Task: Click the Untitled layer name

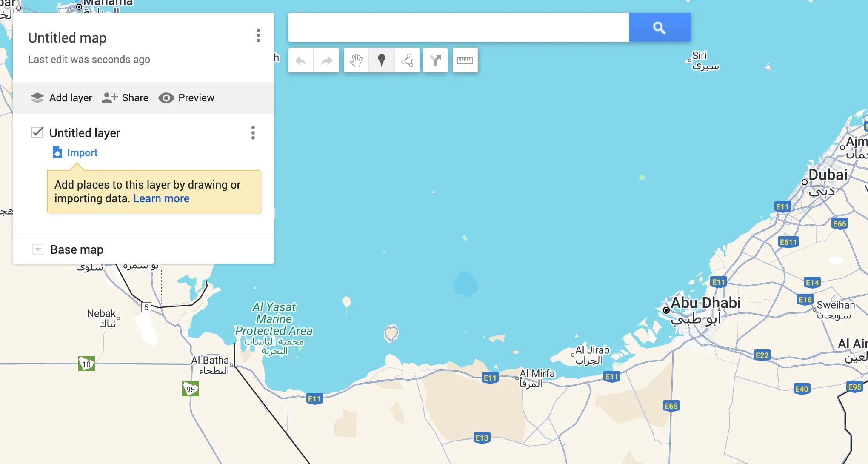Action: pyautogui.click(x=85, y=133)
